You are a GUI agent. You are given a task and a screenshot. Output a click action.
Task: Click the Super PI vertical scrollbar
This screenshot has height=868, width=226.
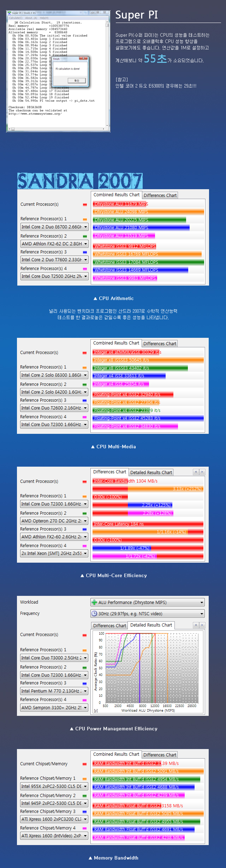pyautogui.click(x=107, y=74)
